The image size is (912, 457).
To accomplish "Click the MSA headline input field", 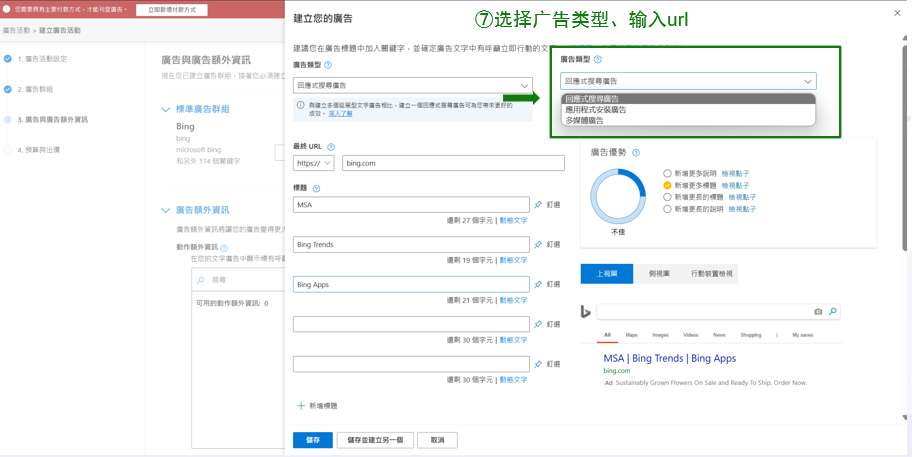I will tap(411, 205).
